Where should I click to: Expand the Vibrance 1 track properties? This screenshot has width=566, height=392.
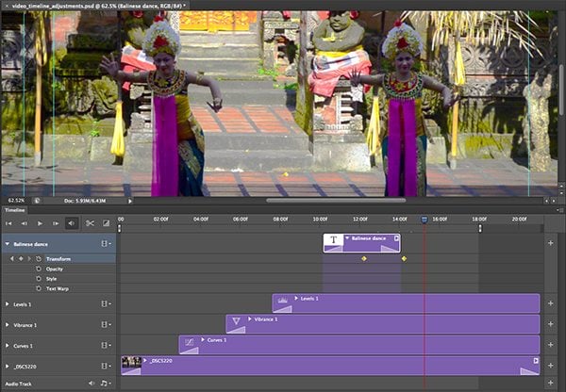(7, 324)
